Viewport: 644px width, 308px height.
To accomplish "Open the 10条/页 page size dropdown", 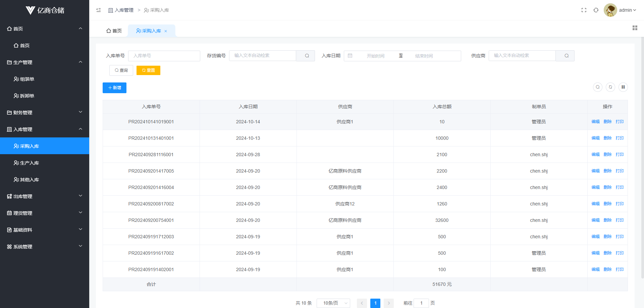I will pos(333,303).
